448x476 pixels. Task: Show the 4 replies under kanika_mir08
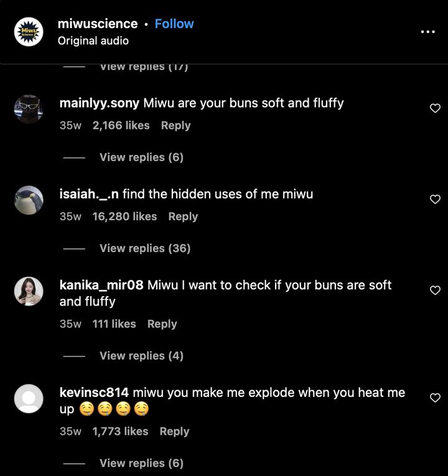[x=141, y=356]
